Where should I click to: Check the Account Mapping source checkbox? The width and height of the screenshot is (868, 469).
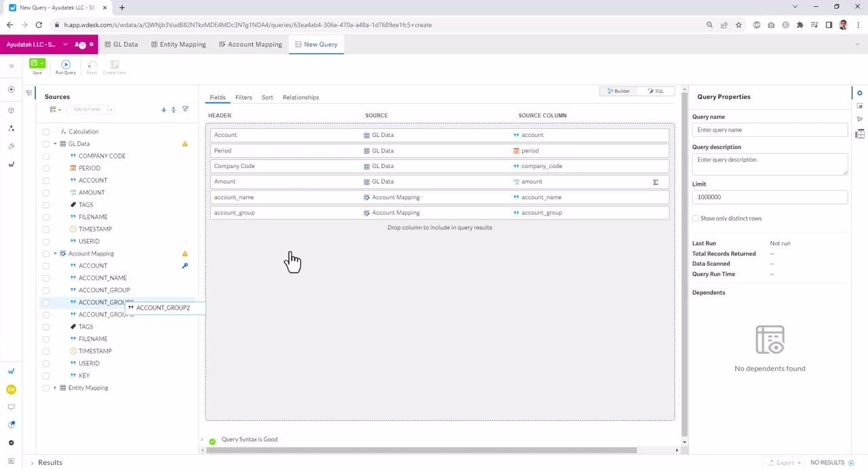pos(46,253)
